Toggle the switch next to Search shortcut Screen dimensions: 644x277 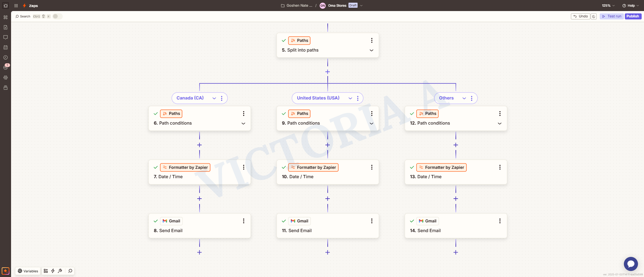click(57, 16)
